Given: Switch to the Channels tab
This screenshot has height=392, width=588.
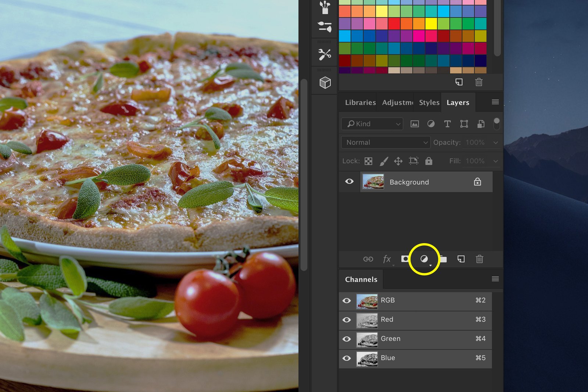Looking at the screenshot, I should (x=361, y=279).
